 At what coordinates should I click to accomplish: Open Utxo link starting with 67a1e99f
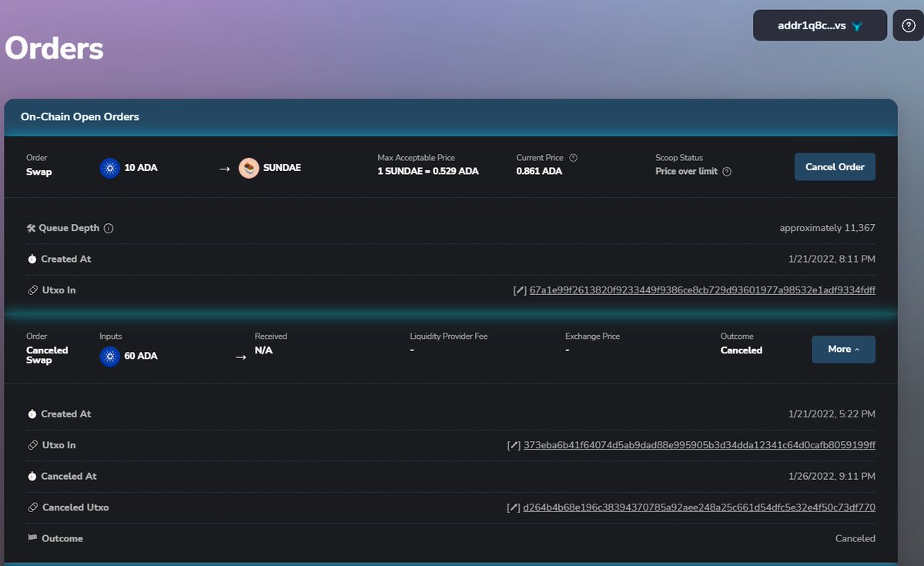click(702, 290)
